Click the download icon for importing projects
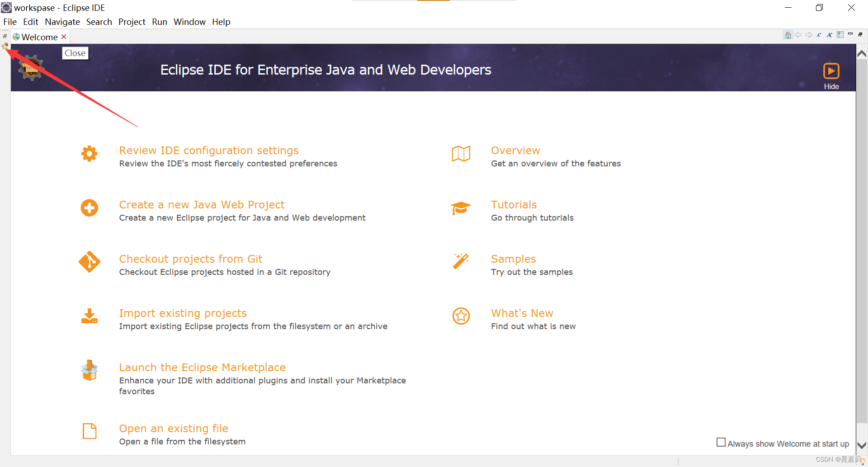Image resolution: width=868 pixels, height=467 pixels. [89, 316]
